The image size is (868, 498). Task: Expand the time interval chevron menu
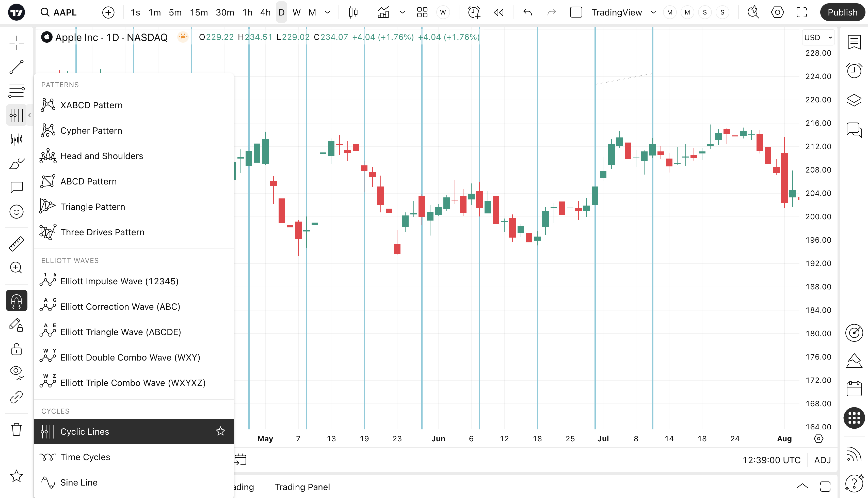click(x=328, y=13)
